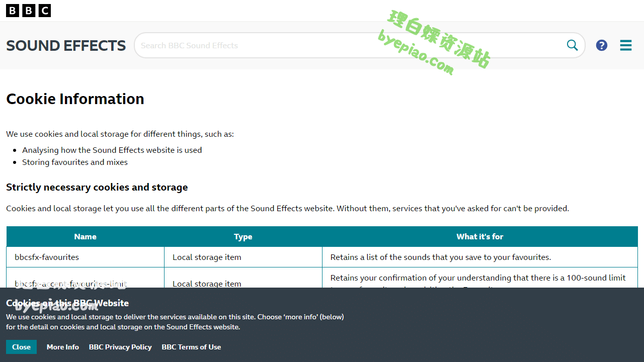This screenshot has height=362, width=644.
Task: Open BBC Terms of Use link
Action: click(191, 347)
